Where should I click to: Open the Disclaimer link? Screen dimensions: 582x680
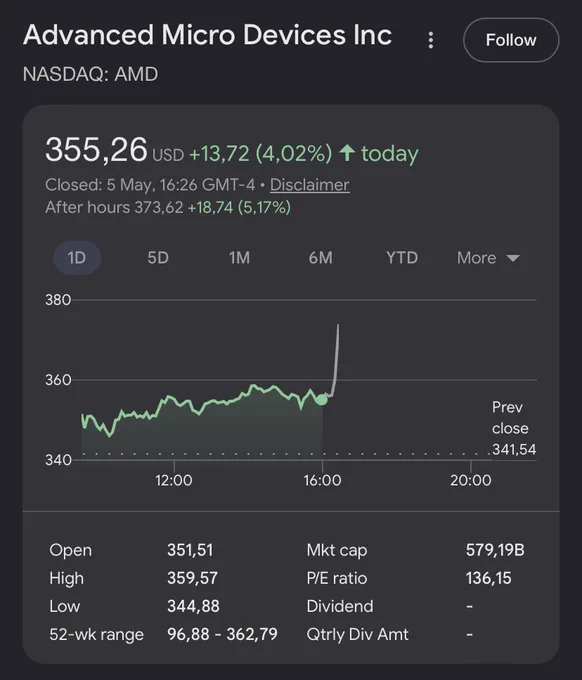pyautogui.click(x=310, y=185)
